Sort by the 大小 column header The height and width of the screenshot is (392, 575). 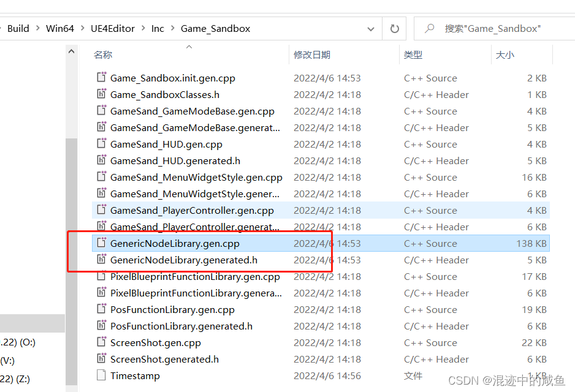(x=505, y=55)
